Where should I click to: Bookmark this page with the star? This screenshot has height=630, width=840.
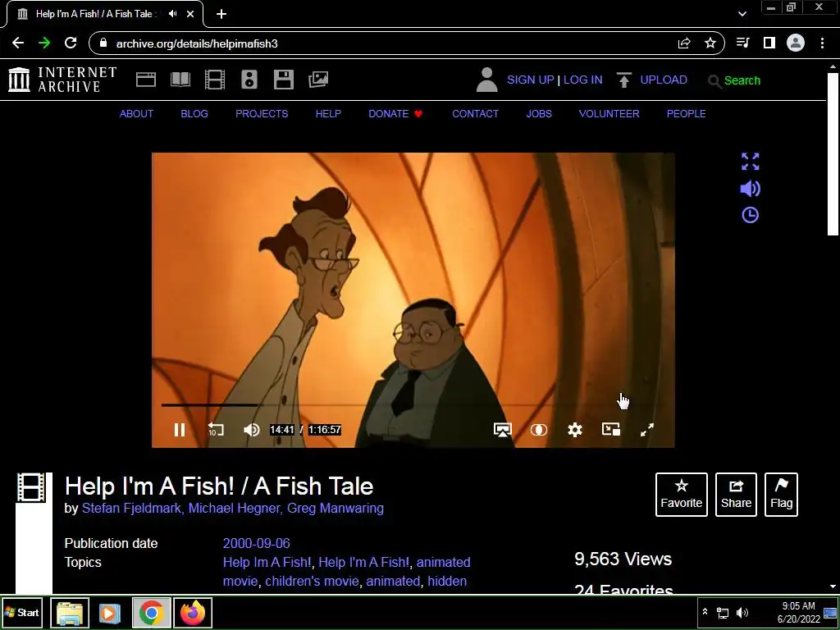pos(710,43)
